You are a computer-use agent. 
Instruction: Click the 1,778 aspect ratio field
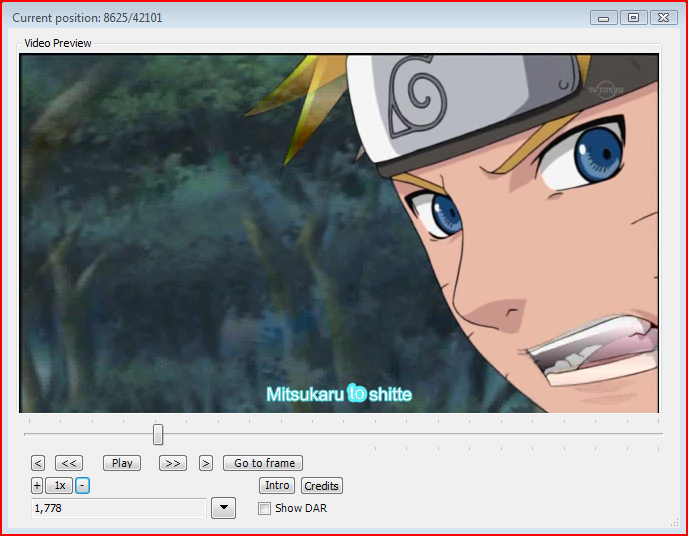[x=118, y=508]
